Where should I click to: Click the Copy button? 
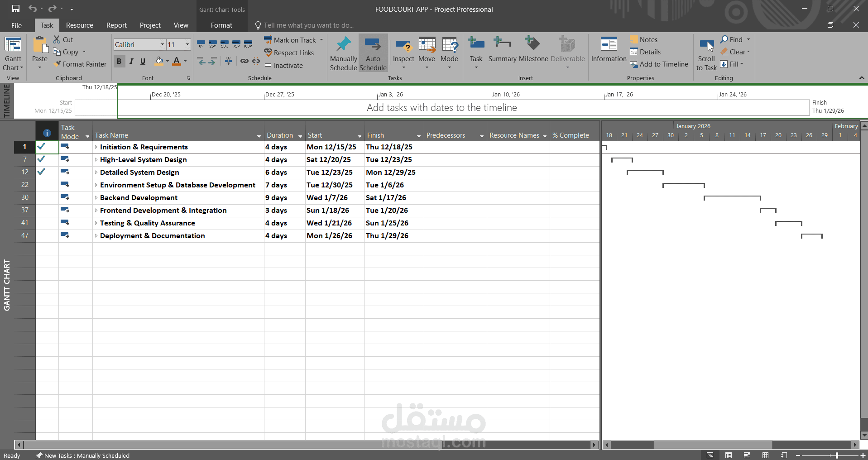pyautogui.click(x=66, y=52)
